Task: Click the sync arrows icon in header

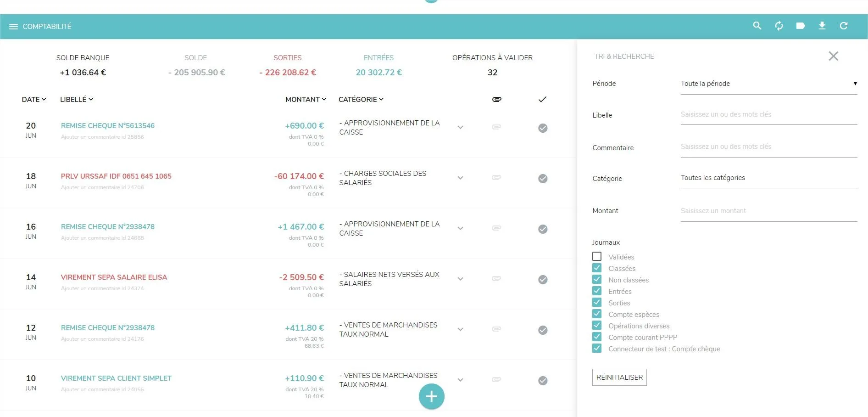Action: [x=779, y=26]
